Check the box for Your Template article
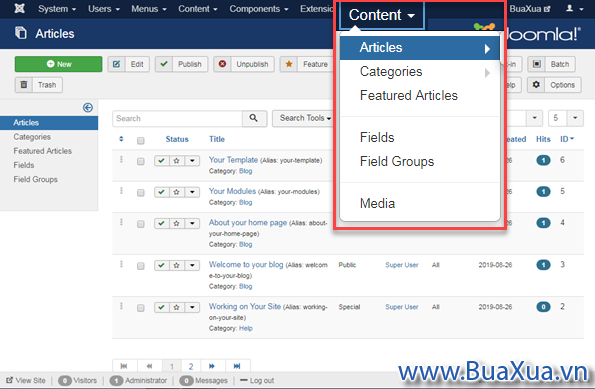 (141, 162)
